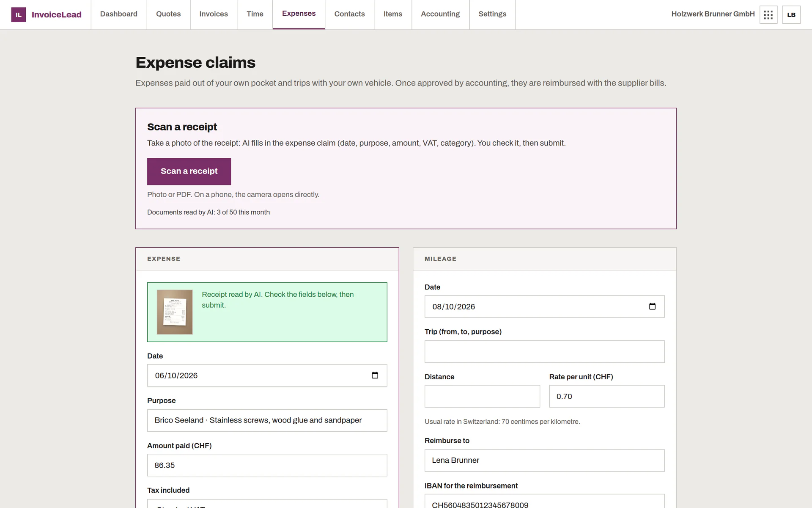
Task: Edit the Amount paid field 86.35
Action: click(x=267, y=465)
